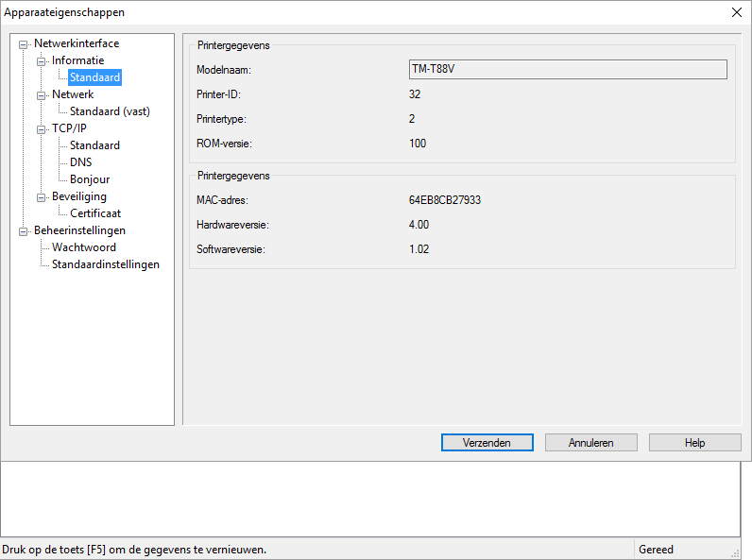Click the Annuleren button
This screenshot has height=560, width=752.
[590, 443]
